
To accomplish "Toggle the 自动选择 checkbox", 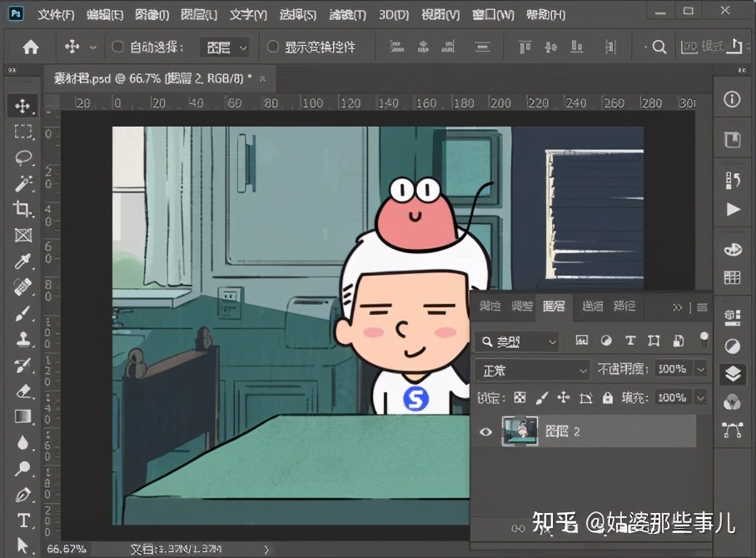I will point(117,47).
